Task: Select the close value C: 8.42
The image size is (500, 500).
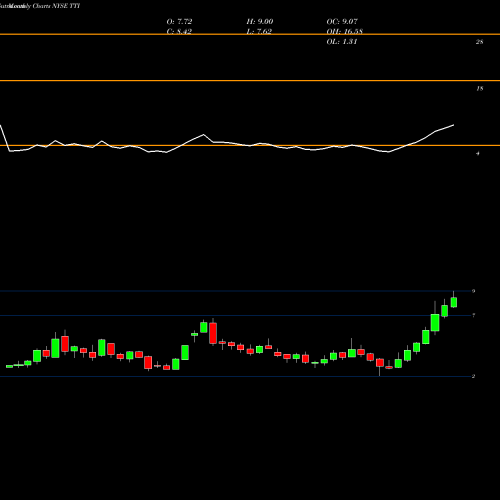Action: point(179,32)
